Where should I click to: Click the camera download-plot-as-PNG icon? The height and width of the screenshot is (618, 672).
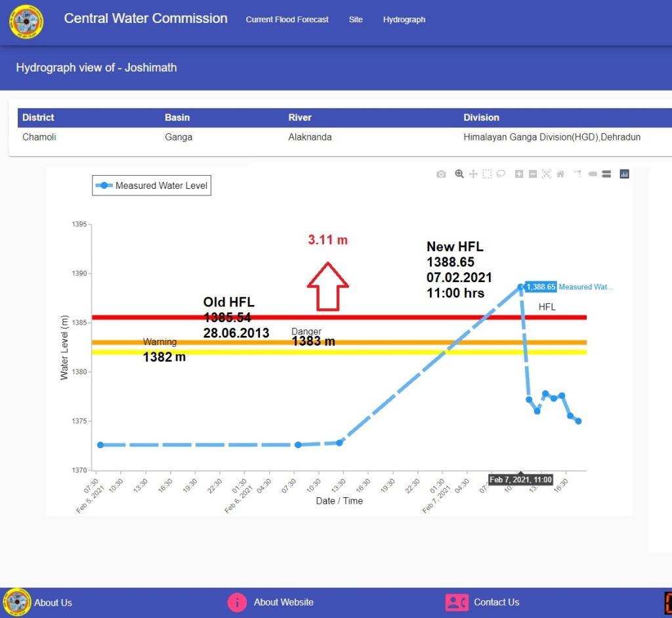(441, 174)
